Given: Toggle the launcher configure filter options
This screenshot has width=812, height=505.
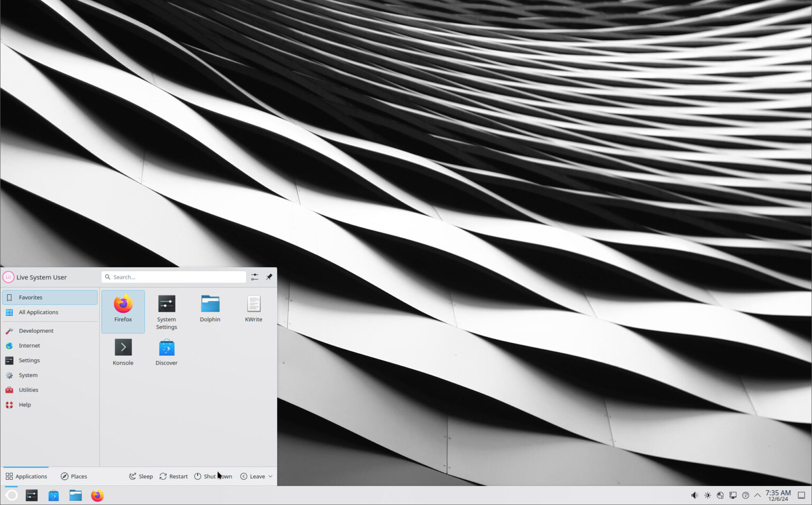Looking at the screenshot, I should pyautogui.click(x=254, y=276).
